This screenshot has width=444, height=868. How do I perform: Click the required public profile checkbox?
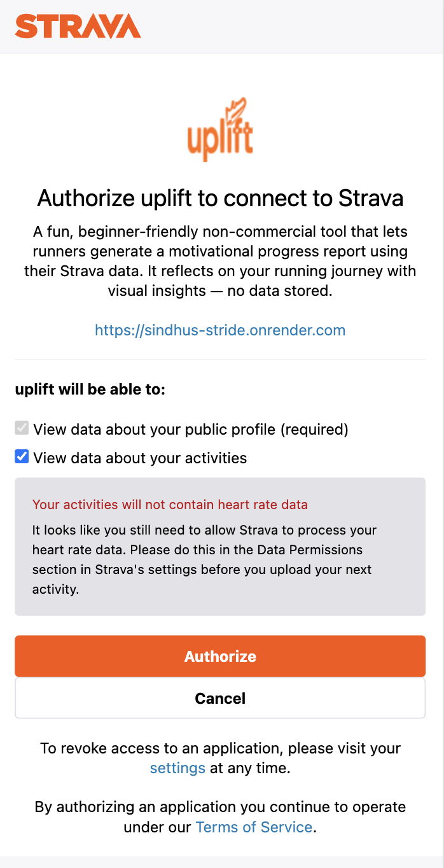tap(22, 428)
